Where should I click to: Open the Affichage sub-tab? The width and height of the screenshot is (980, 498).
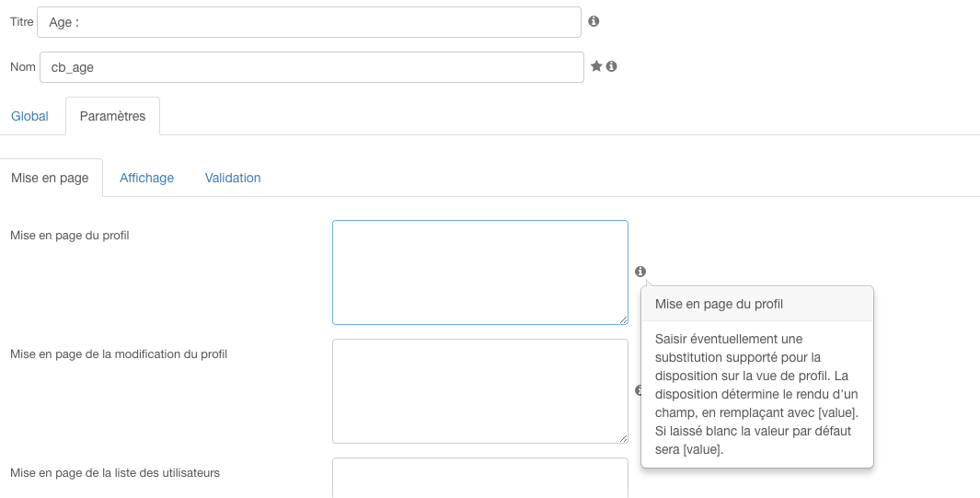tap(146, 178)
